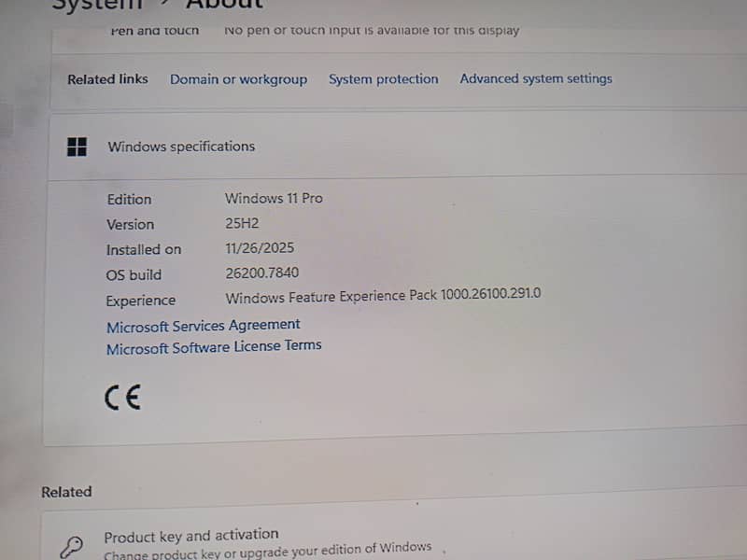Click the Windows logo icon beside Windows specifications
The width and height of the screenshot is (747, 560).
coord(77,147)
